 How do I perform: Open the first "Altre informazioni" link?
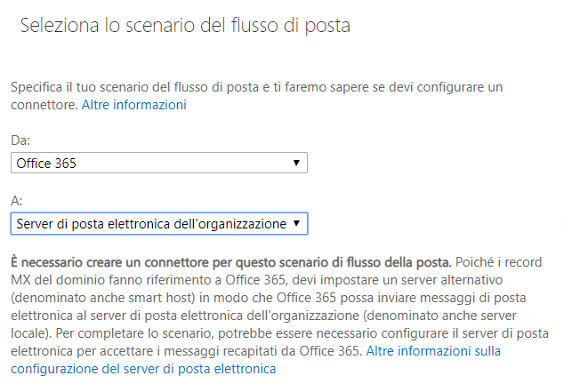point(133,105)
